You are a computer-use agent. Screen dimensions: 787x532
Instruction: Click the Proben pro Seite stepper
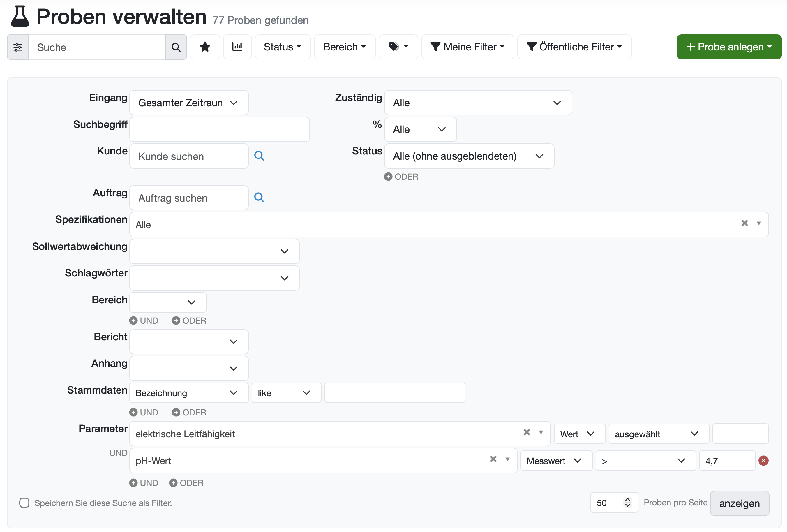tap(627, 503)
